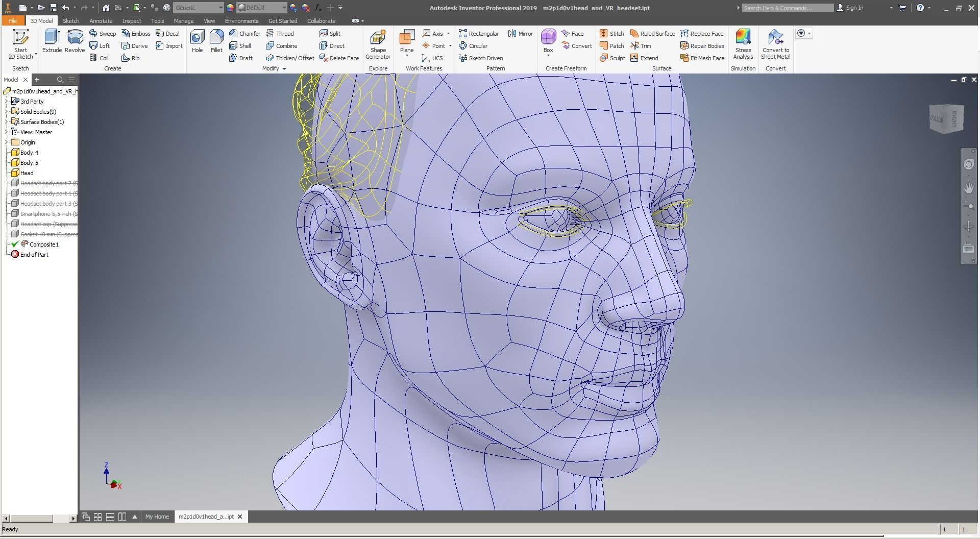Viewport: 980px width, 539px height.
Task: Select the Shell tool
Action: coord(240,46)
